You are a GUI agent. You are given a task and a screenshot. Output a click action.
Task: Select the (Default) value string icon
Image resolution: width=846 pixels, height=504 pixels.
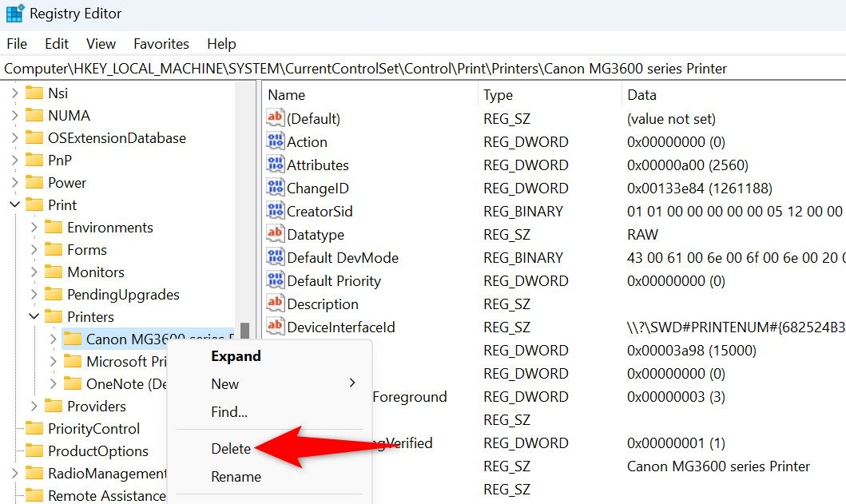[x=275, y=118]
